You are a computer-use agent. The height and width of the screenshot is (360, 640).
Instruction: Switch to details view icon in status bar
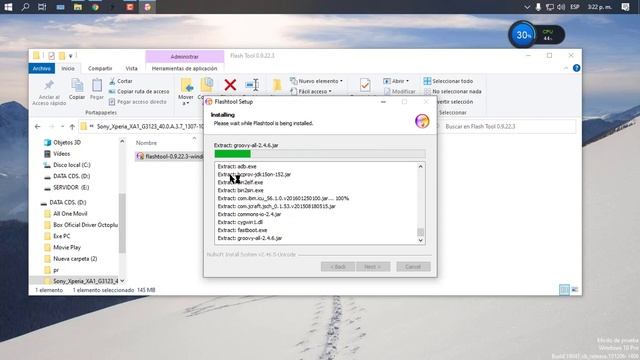pos(564,290)
